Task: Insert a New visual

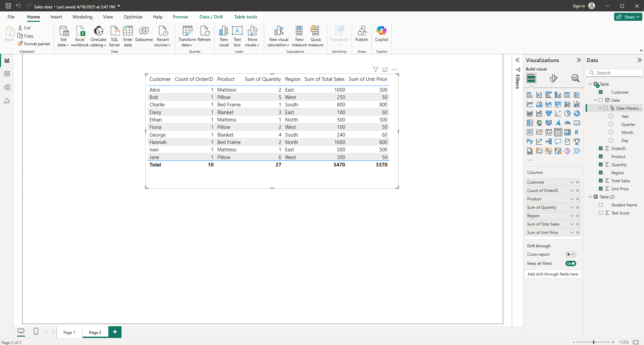Action: [x=224, y=36]
